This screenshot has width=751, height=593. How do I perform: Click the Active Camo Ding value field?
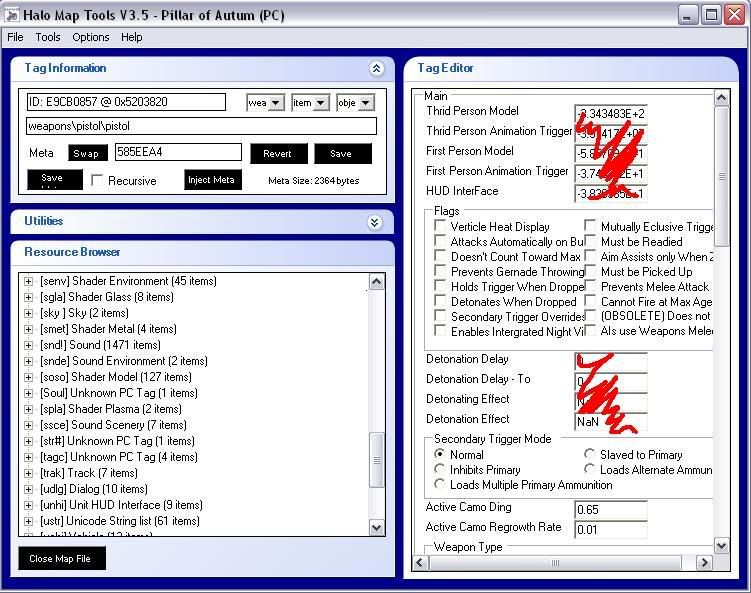coord(611,510)
